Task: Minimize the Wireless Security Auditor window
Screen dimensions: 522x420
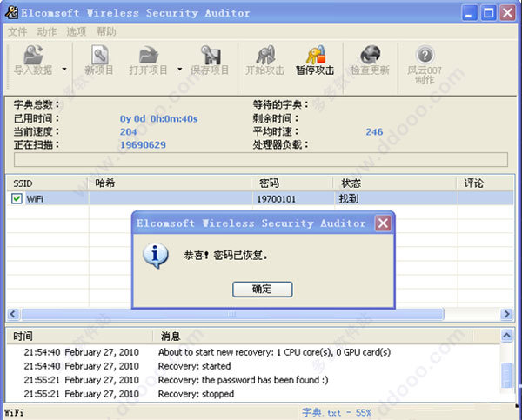Action: pyautogui.click(x=470, y=13)
